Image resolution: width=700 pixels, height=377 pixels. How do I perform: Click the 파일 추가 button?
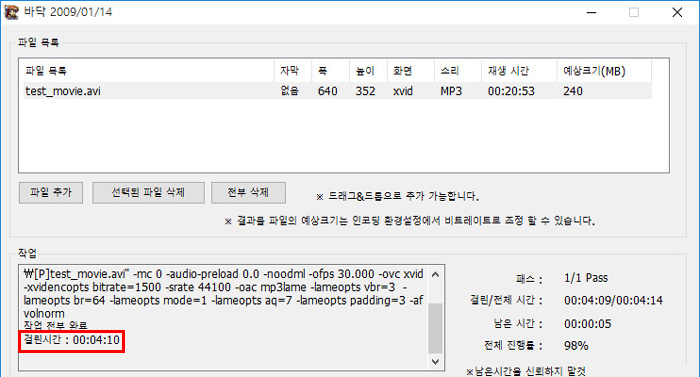click(51, 193)
